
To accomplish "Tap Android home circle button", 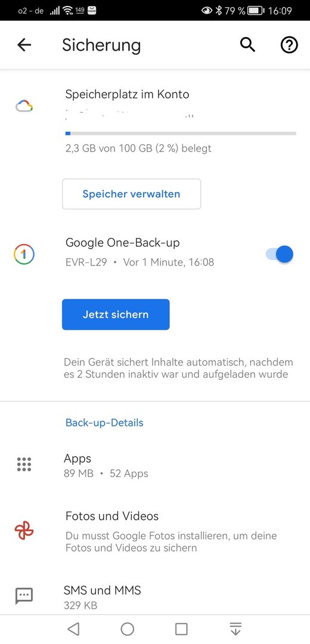I will tap(128, 629).
